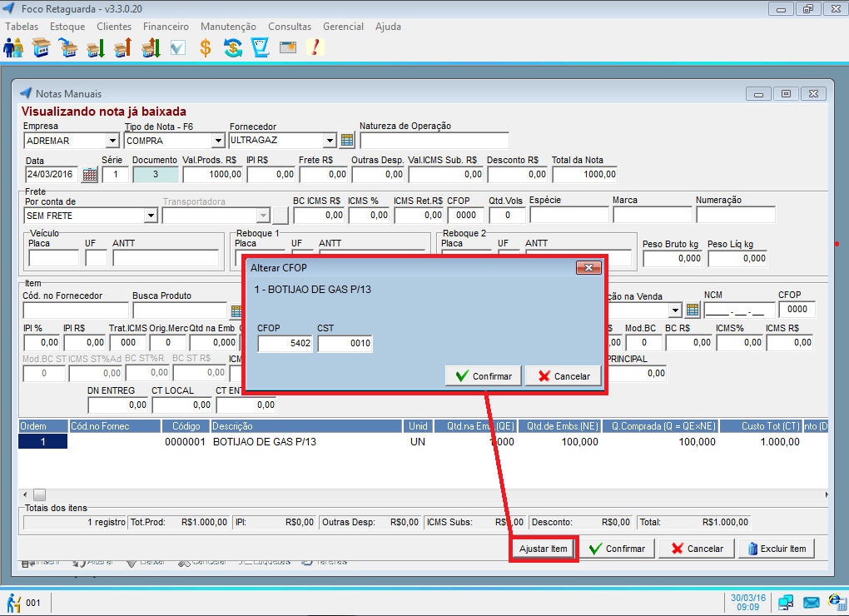Click the Qtd.Vols field showing 0
Image resolution: width=849 pixels, height=616 pixels.
[508, 215]
